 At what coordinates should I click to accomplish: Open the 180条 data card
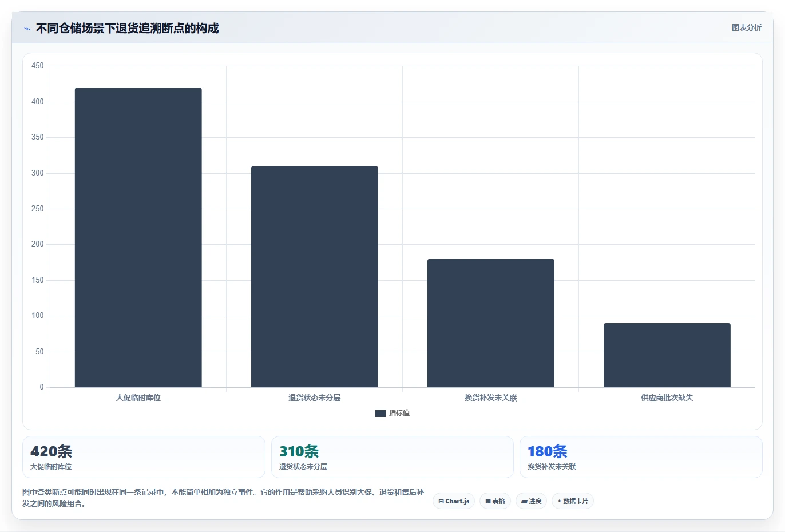click(641, 457)
